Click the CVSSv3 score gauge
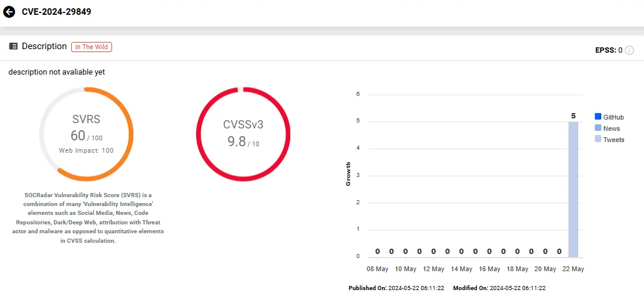 coord(243,134)
